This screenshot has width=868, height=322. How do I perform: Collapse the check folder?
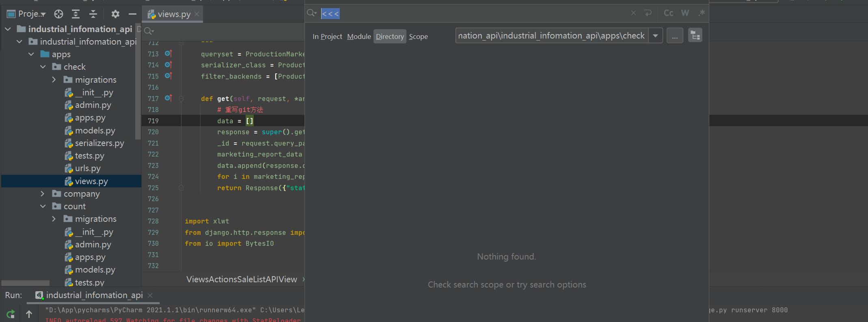click(x=43, y=67)
